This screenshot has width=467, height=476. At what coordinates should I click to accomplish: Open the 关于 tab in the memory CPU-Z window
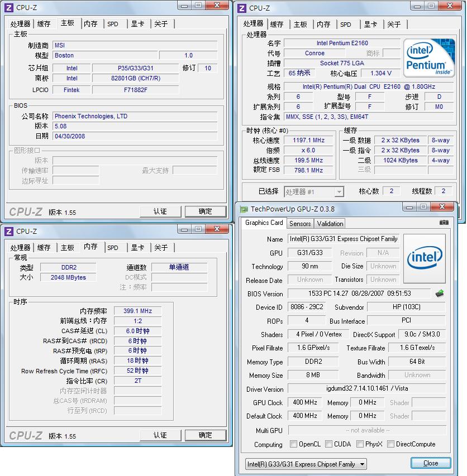click(161, 248)
